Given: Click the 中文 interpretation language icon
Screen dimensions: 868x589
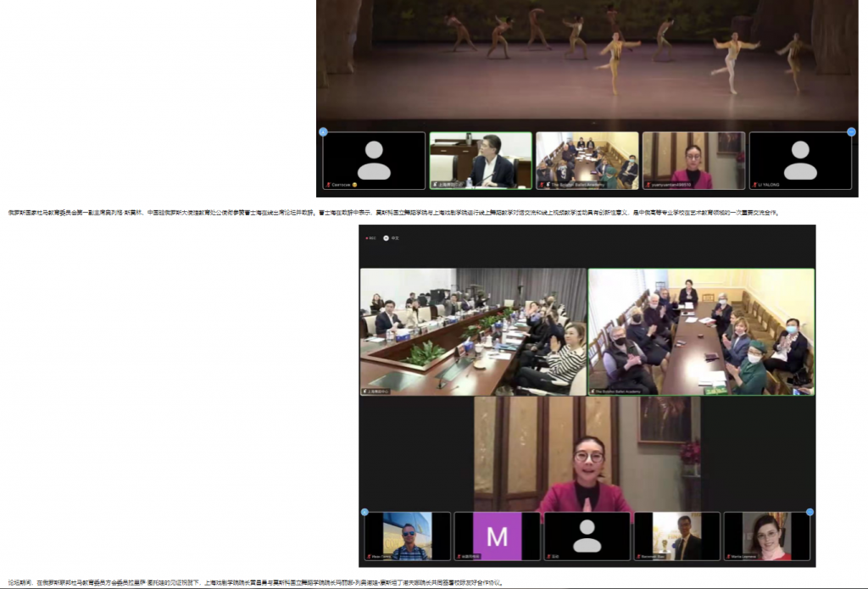Looking at the screenshot, I should click(x=386, y=238).
